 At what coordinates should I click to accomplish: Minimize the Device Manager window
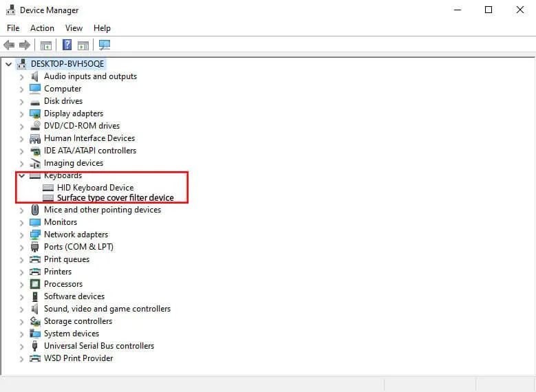458,10
